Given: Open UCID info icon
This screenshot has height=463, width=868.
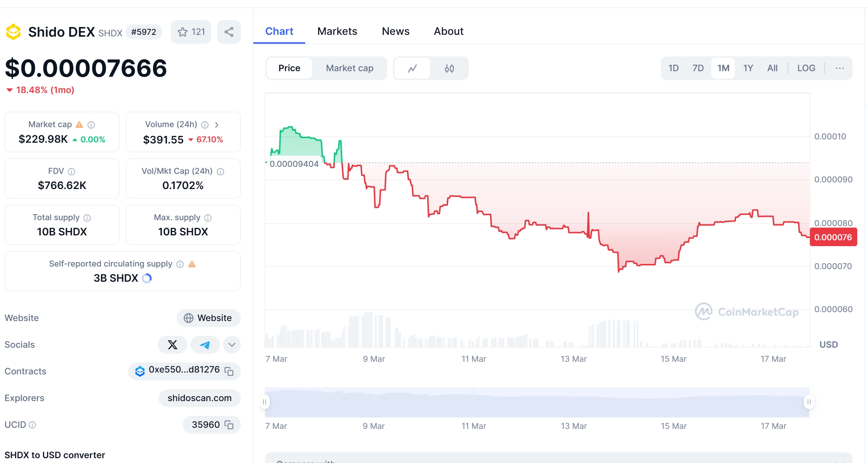Looking at the screenshot, I should [32, 424].
